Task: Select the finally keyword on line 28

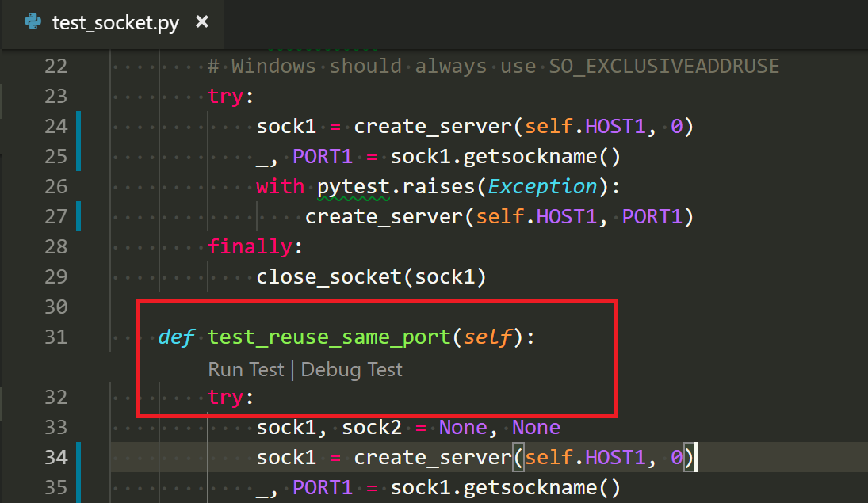Action: [x=250, y=246]
